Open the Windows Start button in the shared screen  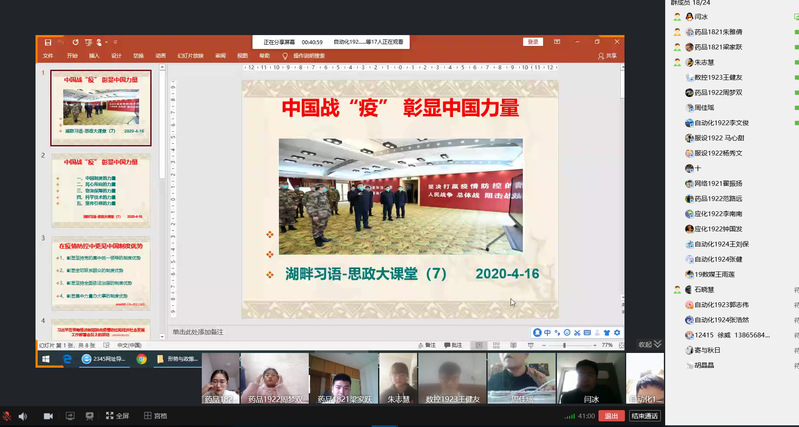point(46,359)
